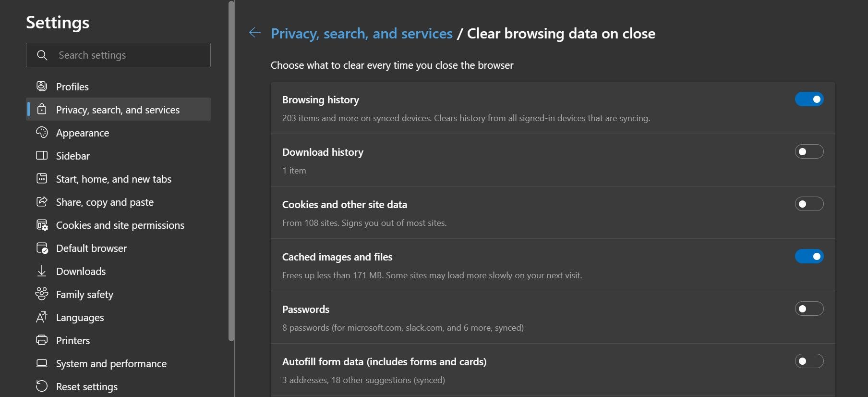Select the Default browser checkmark icon
Viewport: 868px width, 397px height.
coord(42,248)
